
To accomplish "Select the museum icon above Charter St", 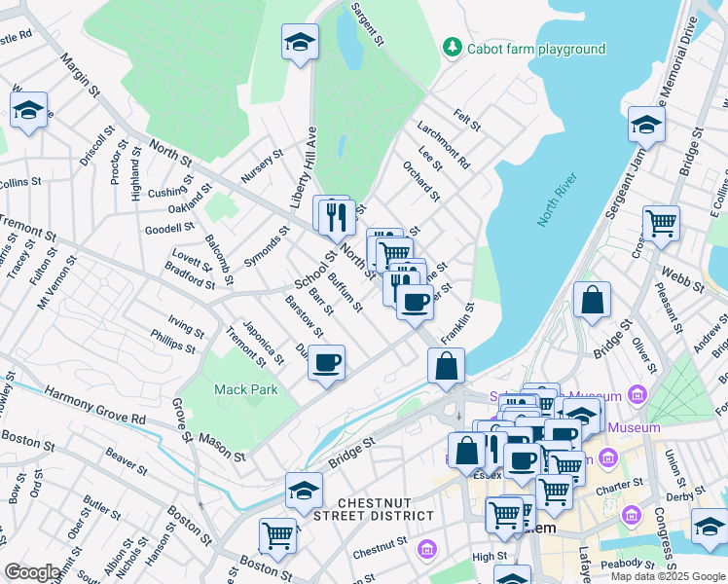I will pyautogui.click(x=608, y=457).
